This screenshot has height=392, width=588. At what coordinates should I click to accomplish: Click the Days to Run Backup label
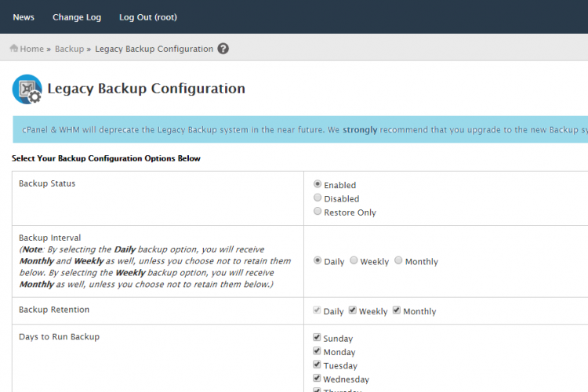60,337
